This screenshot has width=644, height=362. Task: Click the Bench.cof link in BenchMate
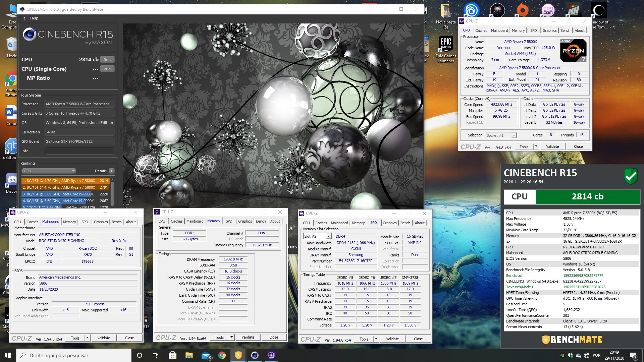pos(514,276)
